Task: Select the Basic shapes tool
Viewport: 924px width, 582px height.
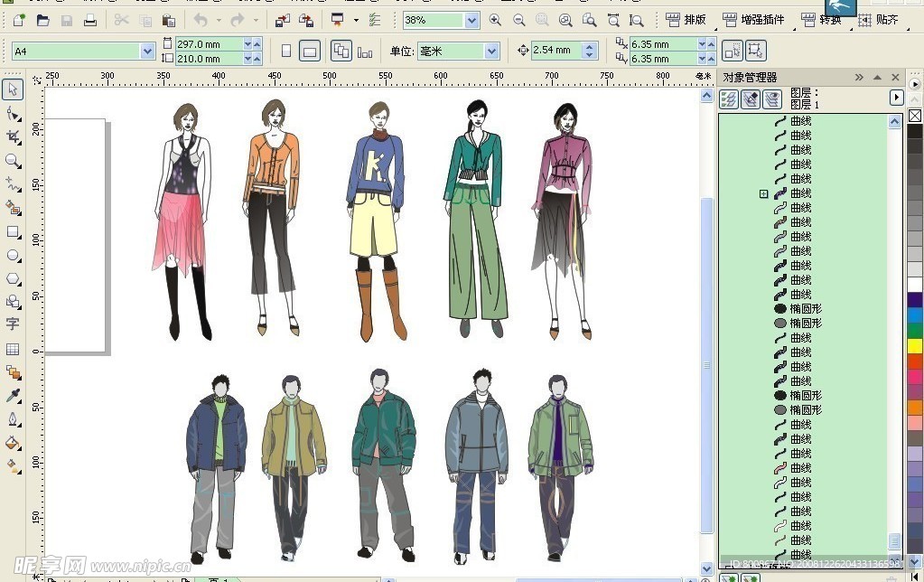Action: (13, 302)
